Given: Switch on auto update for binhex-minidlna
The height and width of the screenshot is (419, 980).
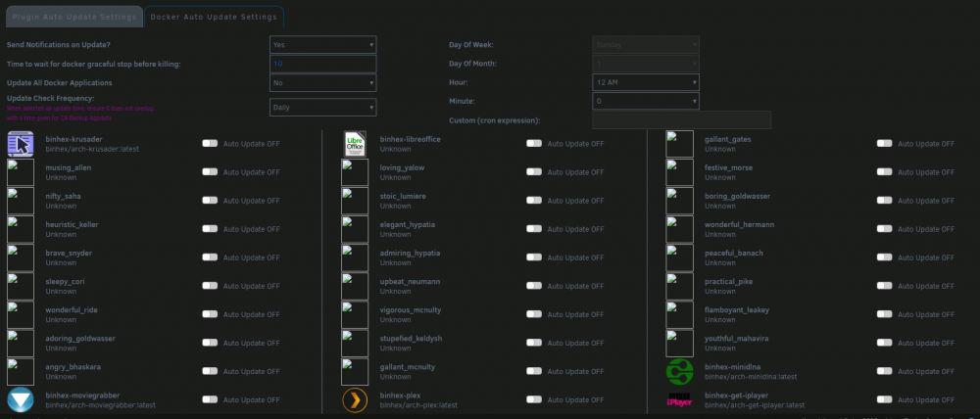Looking at the screenshot, I should pos(884,371).
